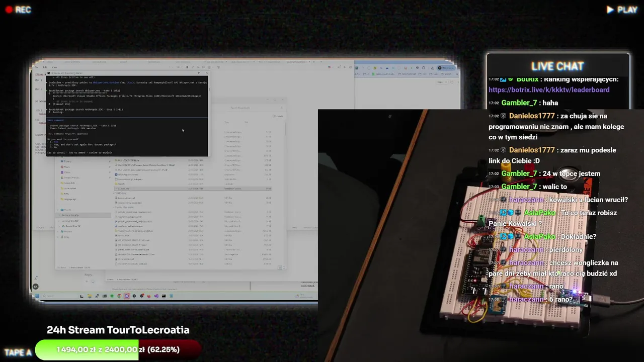Sort Explorer files by the Size column

(x=246, y=122)
